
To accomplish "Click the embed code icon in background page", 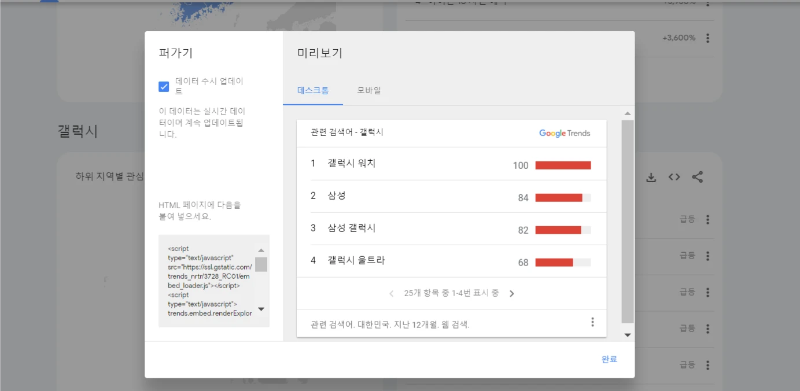I will 674,178.
